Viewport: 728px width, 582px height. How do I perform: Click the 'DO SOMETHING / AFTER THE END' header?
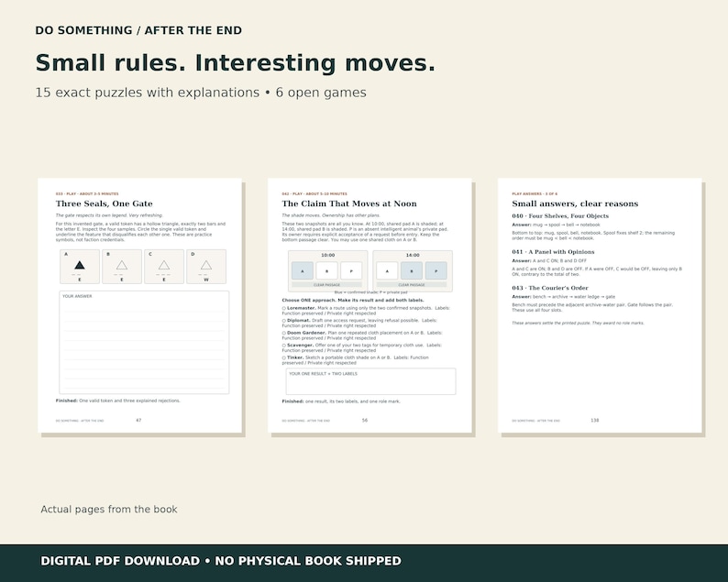click(x=138, y=30)
